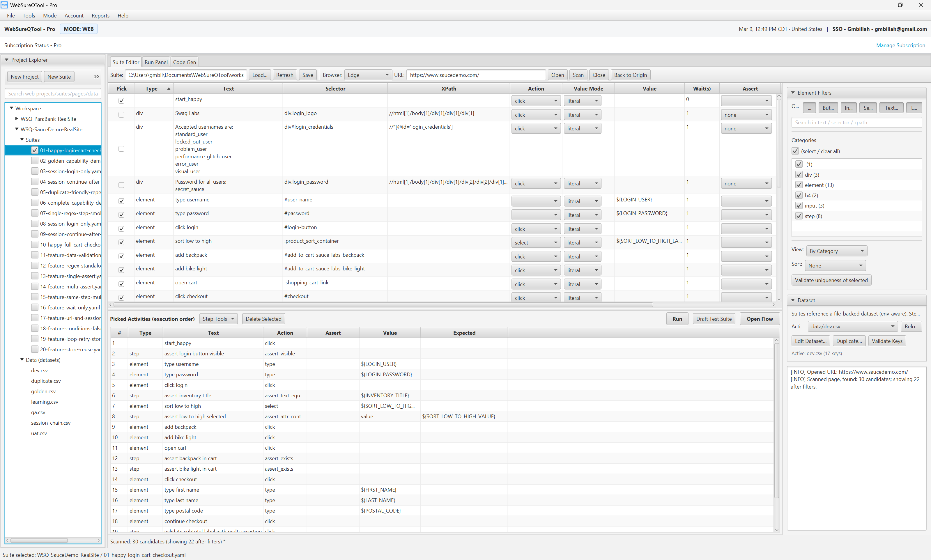Click the down arrow of the element table scrollbar
Image resolution: width=931 pixels, height=560 pixels.
pos(778,299)
